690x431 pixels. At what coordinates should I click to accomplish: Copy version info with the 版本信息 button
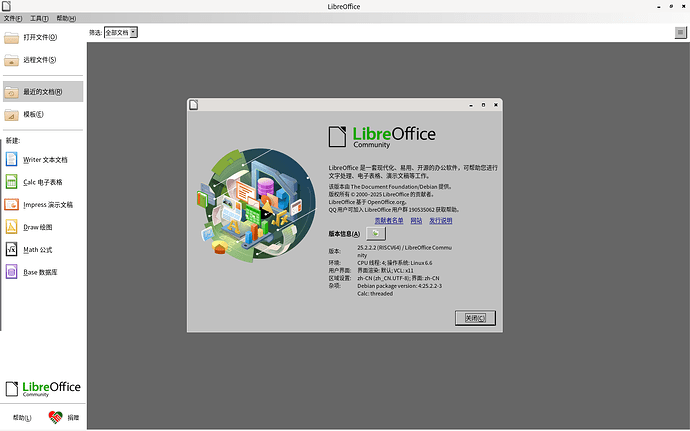point(376,233)
